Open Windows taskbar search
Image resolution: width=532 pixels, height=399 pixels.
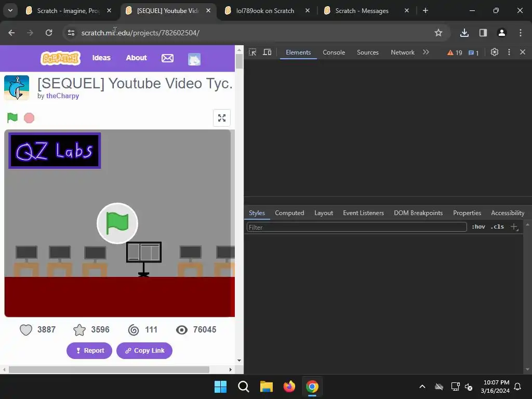pyautogui.click(x=244, y=387)
